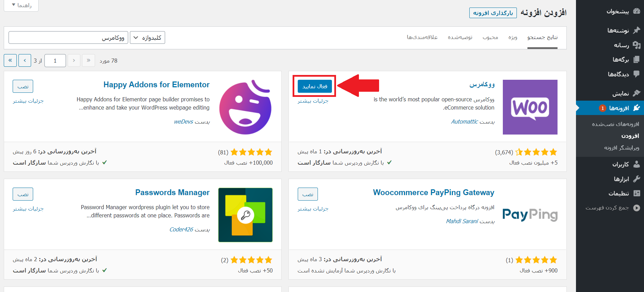Open the Mahdi Sarani author link

coord(462,221)
